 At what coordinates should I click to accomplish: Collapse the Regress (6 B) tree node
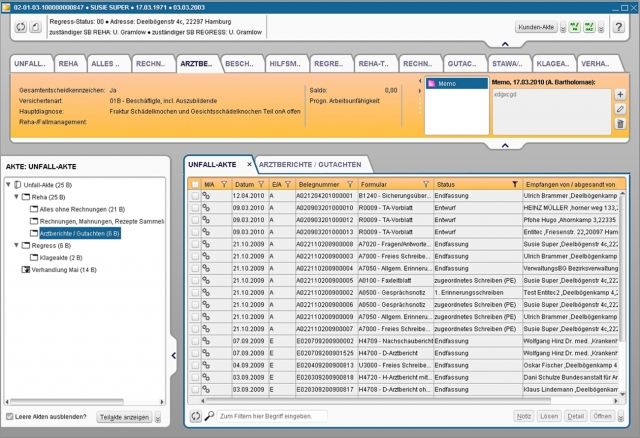(16, 245)
